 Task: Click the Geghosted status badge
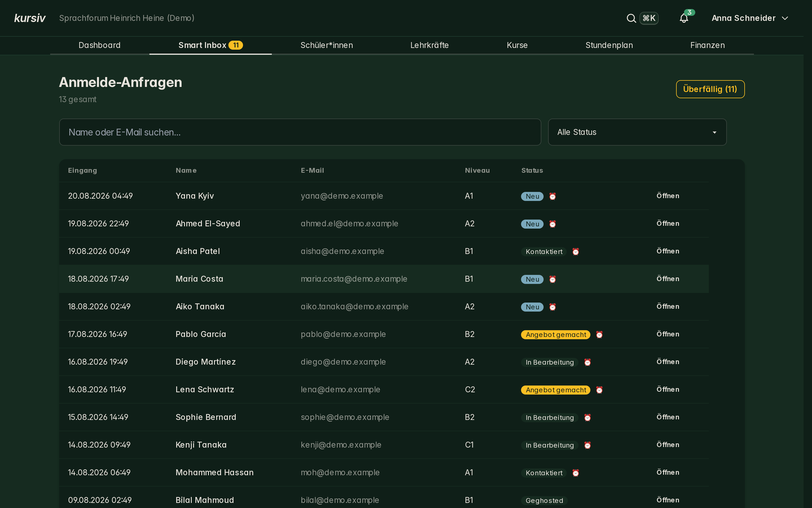click(544, 501)
